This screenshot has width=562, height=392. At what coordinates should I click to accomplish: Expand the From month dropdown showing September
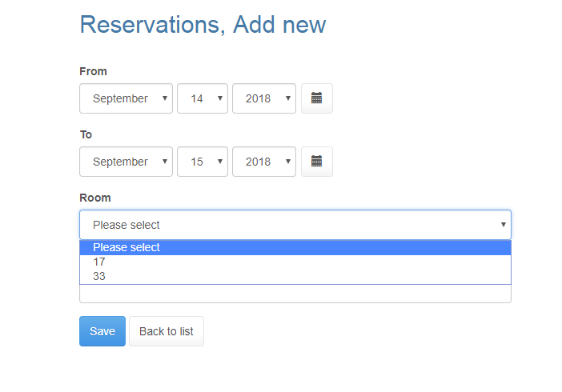point(126,98)
